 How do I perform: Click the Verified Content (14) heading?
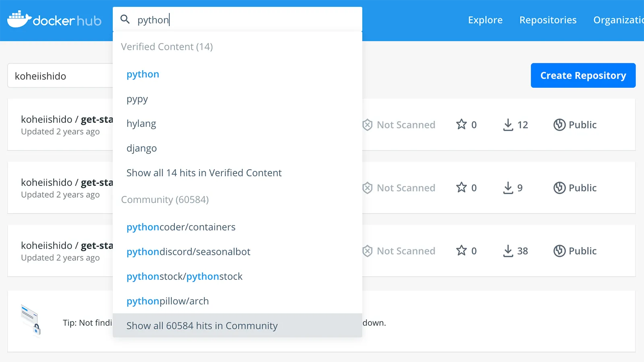point(167,47)
